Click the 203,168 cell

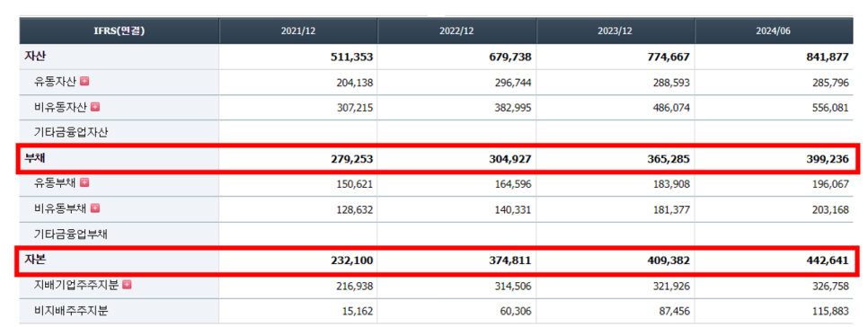(x=830, y=209)
